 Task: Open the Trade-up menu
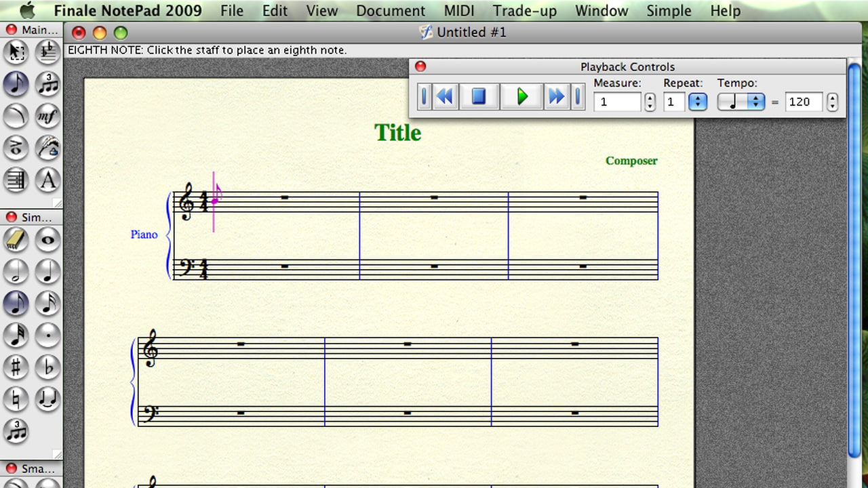[525, 11]
